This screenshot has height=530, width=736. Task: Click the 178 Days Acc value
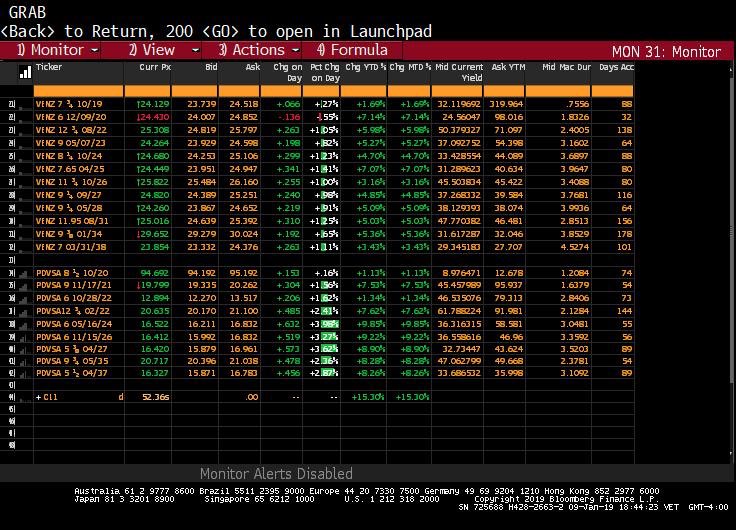click(624, 234)
